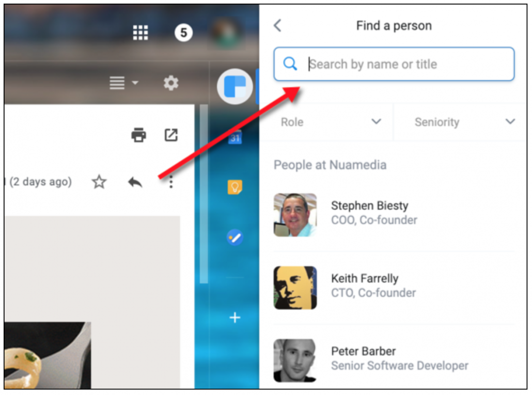
Task: Click the 'People at Nuamedia' heading
Action: click(330, 165)
